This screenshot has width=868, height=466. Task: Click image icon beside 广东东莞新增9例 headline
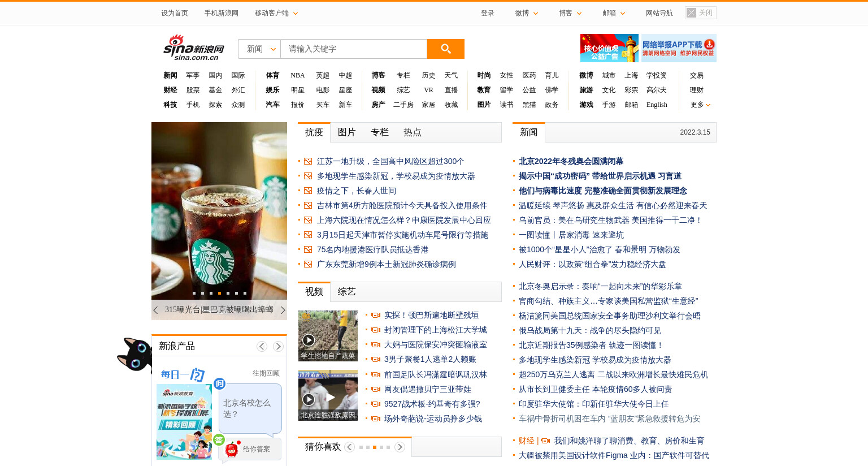(x=308, y=264)
